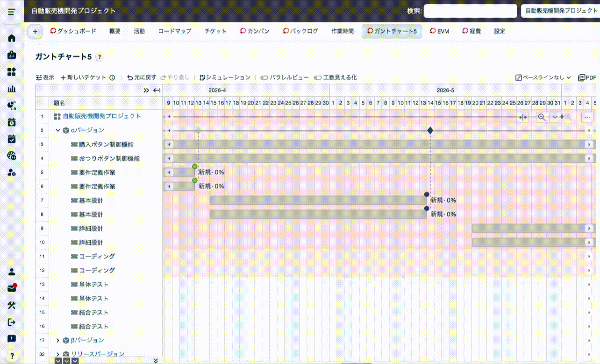Click the double chevron down below the grid
The image size is (600, 364).
pos(156,360)
